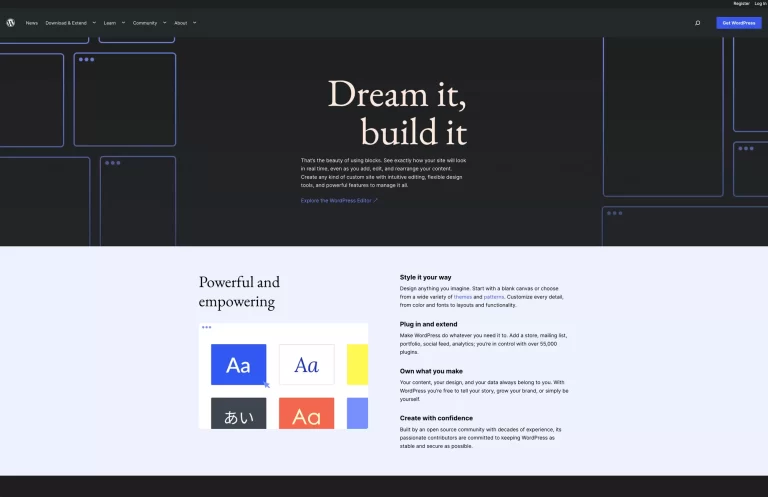
Task: Open the patterns link
Action: pyautogui.click(x=494, y=297)
